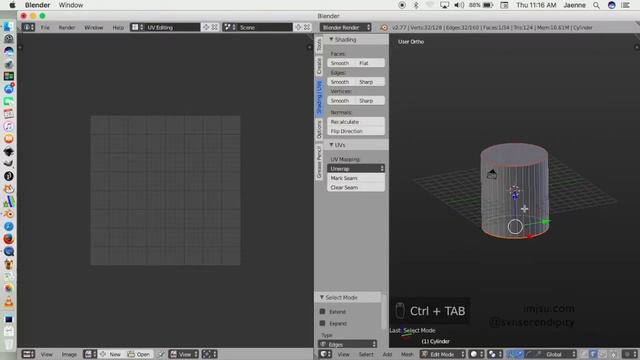Open UV/Image editor type selector
This screenshot has width=640, height=360.
[x=28, y=354]
